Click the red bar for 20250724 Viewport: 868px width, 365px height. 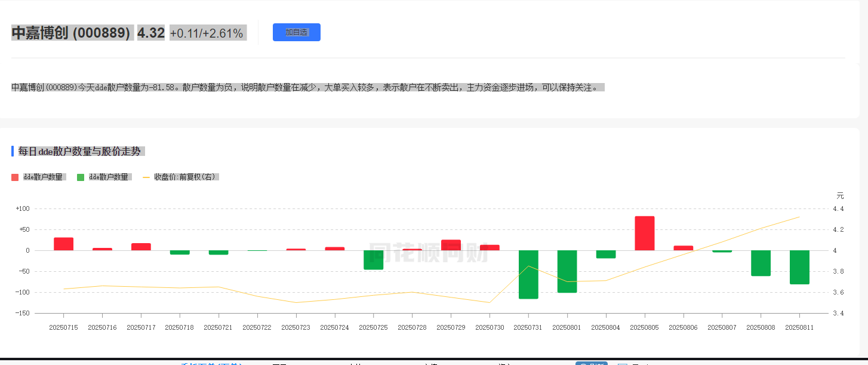point(335,249)
